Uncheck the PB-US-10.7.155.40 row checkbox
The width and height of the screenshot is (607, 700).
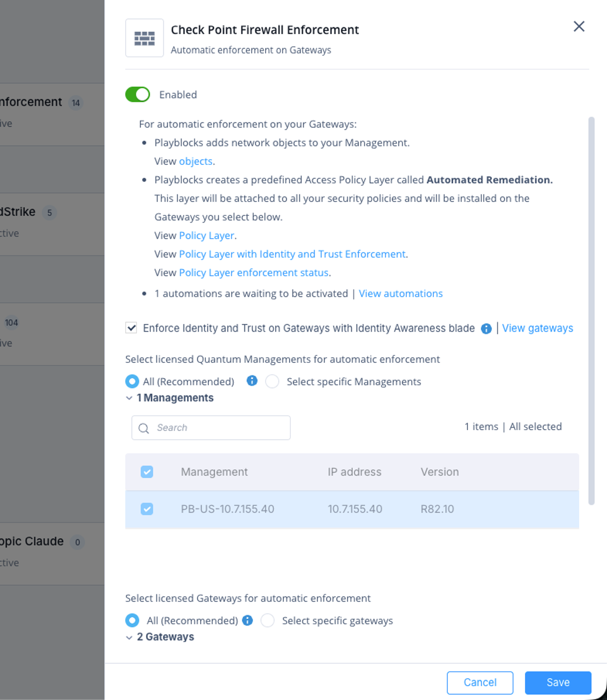147,509
